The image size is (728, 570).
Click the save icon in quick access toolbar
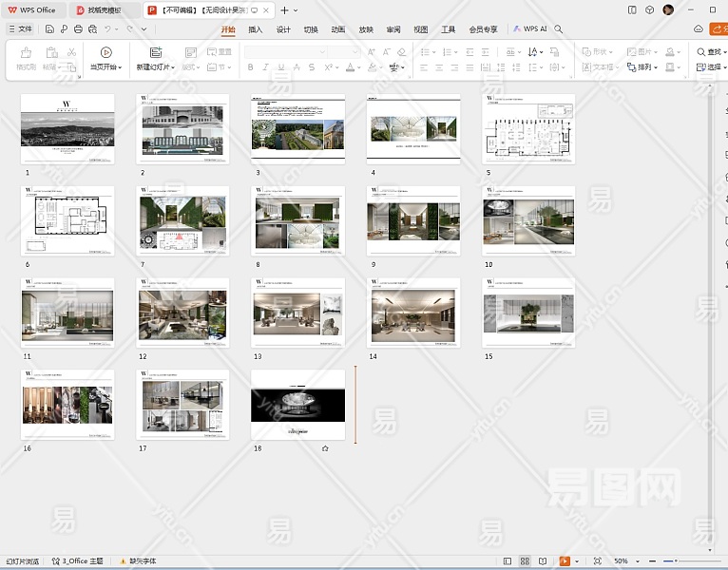[50, 29]
